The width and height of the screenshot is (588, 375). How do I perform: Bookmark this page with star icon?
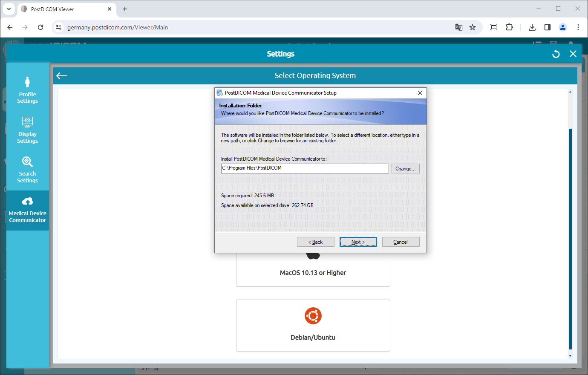click(473, 27)
